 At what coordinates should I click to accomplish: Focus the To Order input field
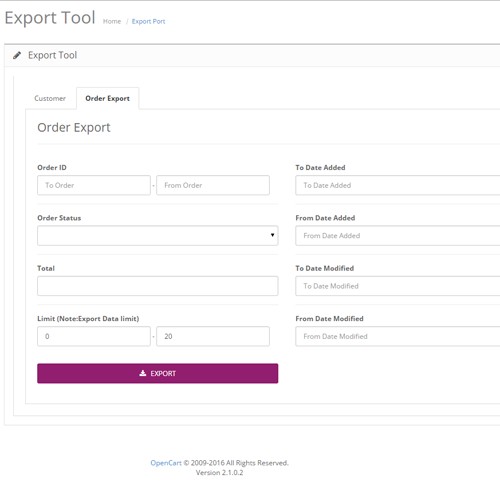[94, 185]
